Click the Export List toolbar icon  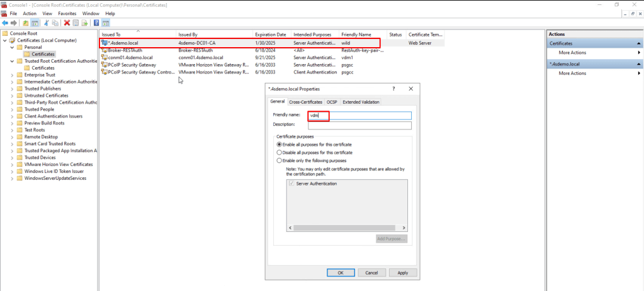point(84,23)
